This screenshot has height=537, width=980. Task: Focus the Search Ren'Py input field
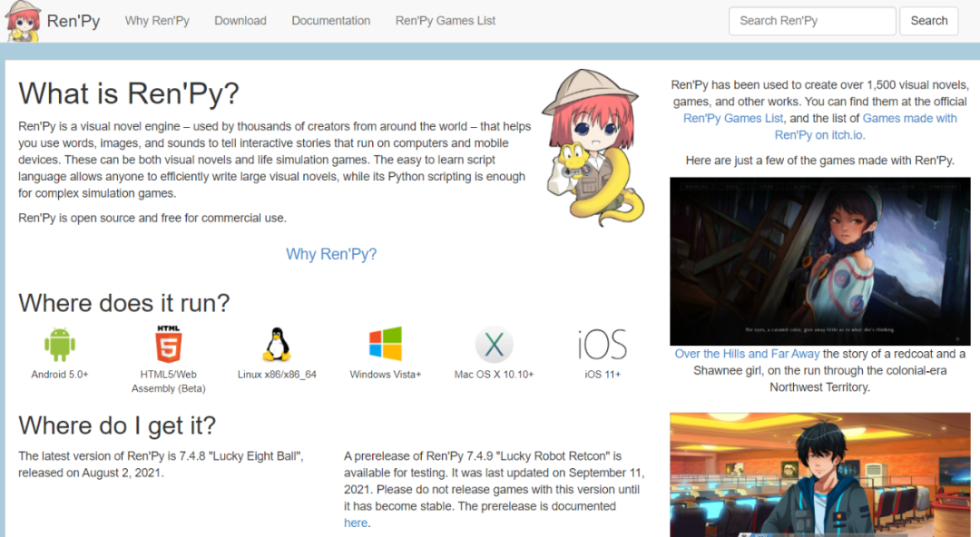(x=812, y=21)
